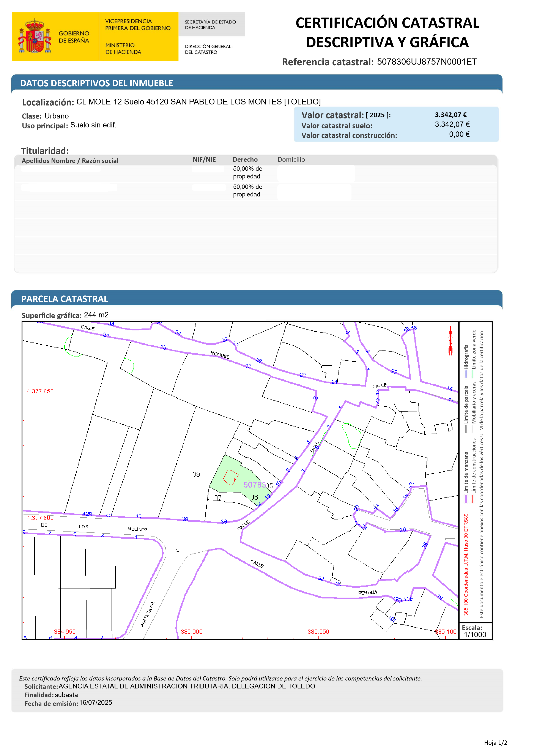Image resolution: width=534 pixels, height=756 pixels.
Task: Click parcel label 06 on the map
Action: [x=254, y=497]
